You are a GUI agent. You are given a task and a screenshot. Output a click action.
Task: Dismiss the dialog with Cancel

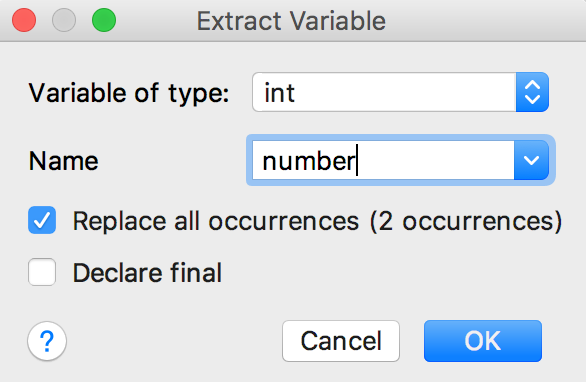pos(341,341)
